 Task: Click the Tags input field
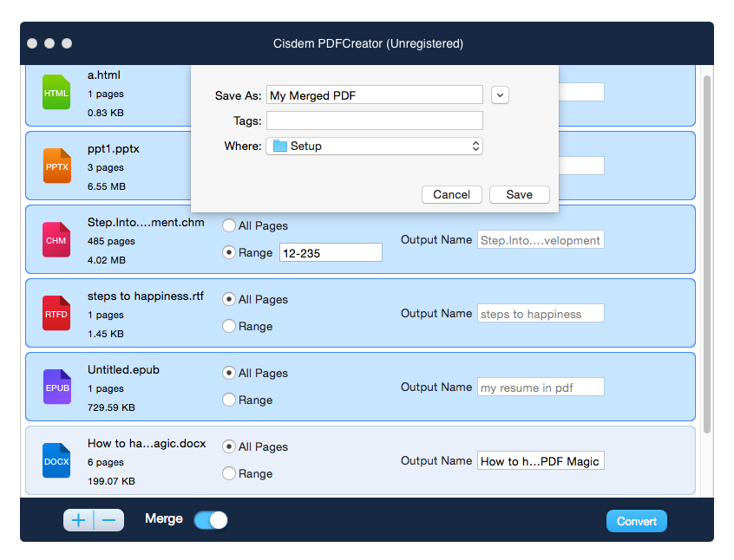click(x=374, y=120)
